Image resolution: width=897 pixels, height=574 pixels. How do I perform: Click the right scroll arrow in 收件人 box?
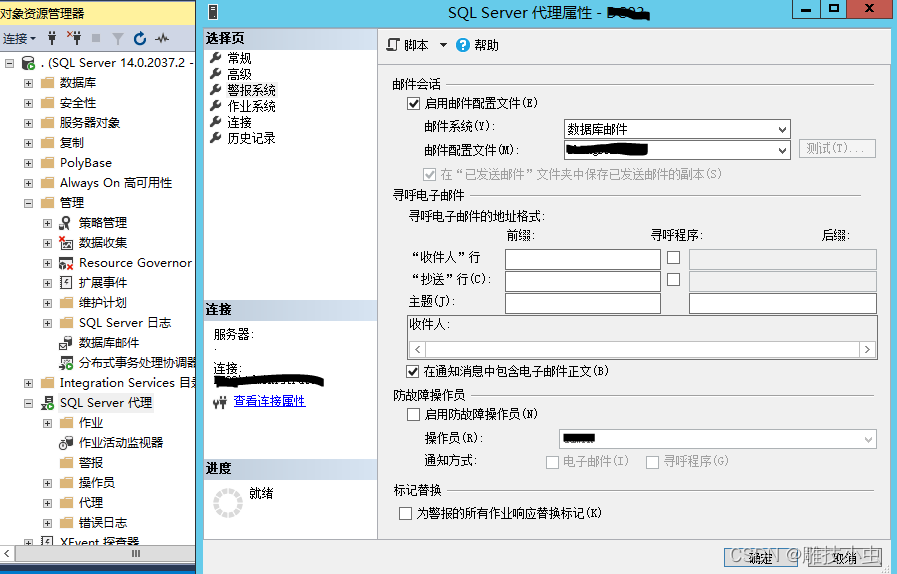coord(867,349)
